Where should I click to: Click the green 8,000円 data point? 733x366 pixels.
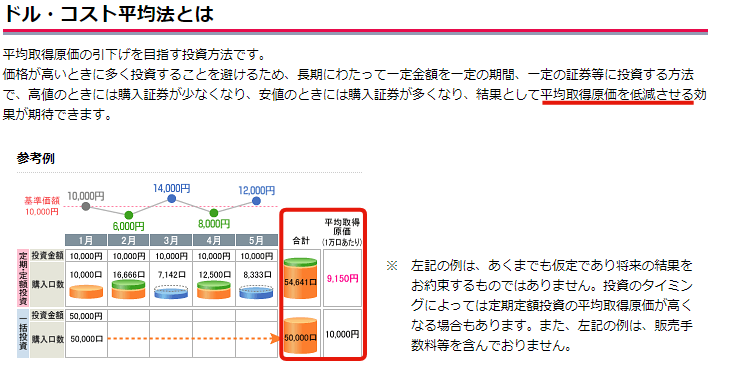(213, 213)
